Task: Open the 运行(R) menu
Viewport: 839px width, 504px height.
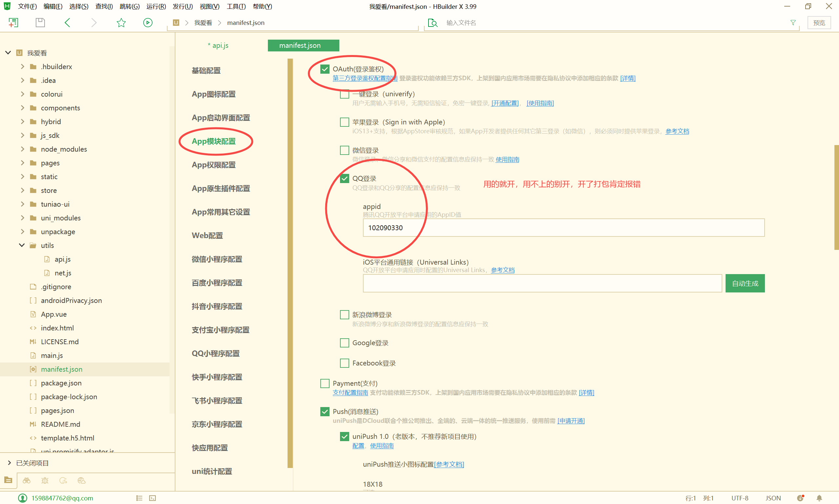Action: (156, 7)
